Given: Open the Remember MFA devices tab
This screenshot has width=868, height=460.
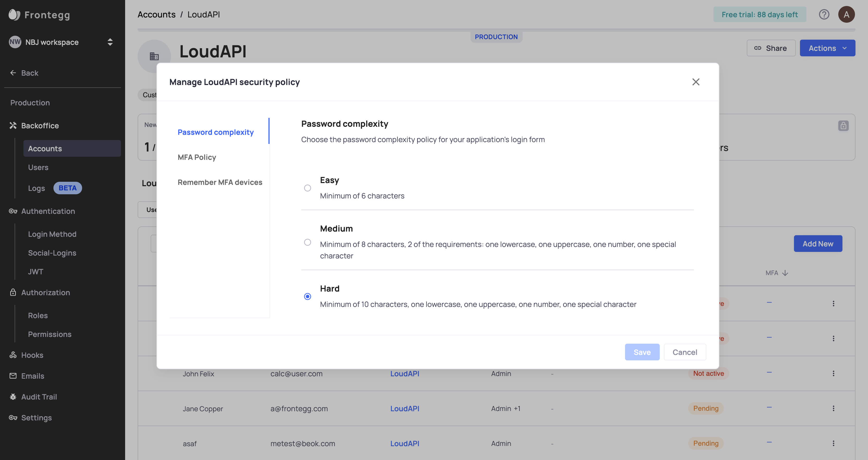Looking at the screenshot, I should [x=220, y=182].
